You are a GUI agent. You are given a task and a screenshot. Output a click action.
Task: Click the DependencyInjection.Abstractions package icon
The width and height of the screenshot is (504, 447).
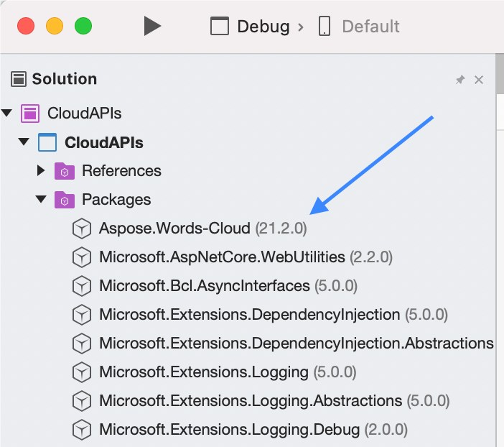pyautogui.click(x=82, y=343)
